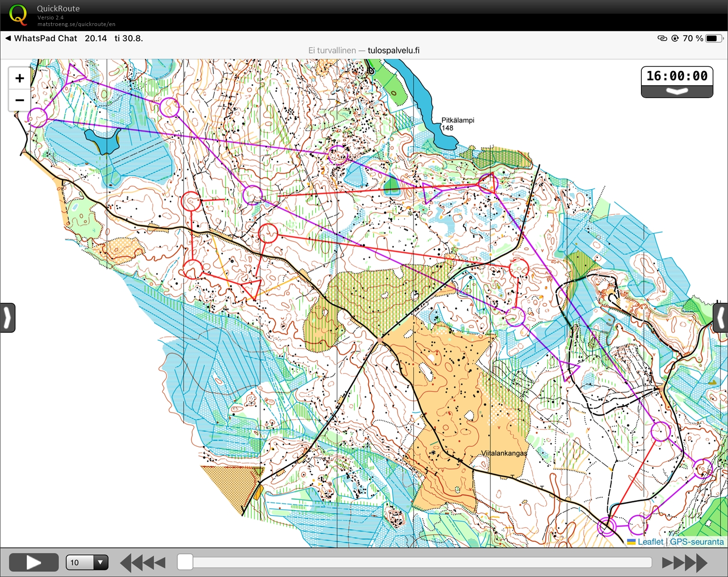
Task: Open the left side panel tab
Action: (x=7, y=318)
